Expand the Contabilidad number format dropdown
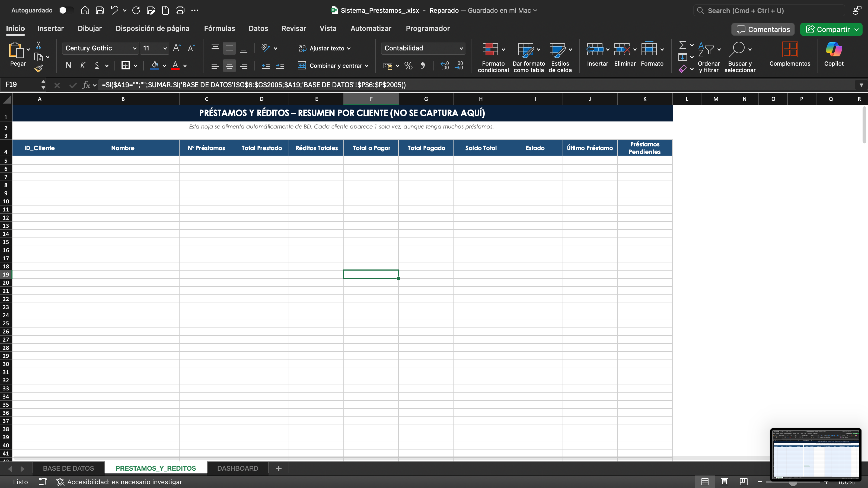Image resolution: width=868 pixels, height=488 pixels. [x=461, y=49]
